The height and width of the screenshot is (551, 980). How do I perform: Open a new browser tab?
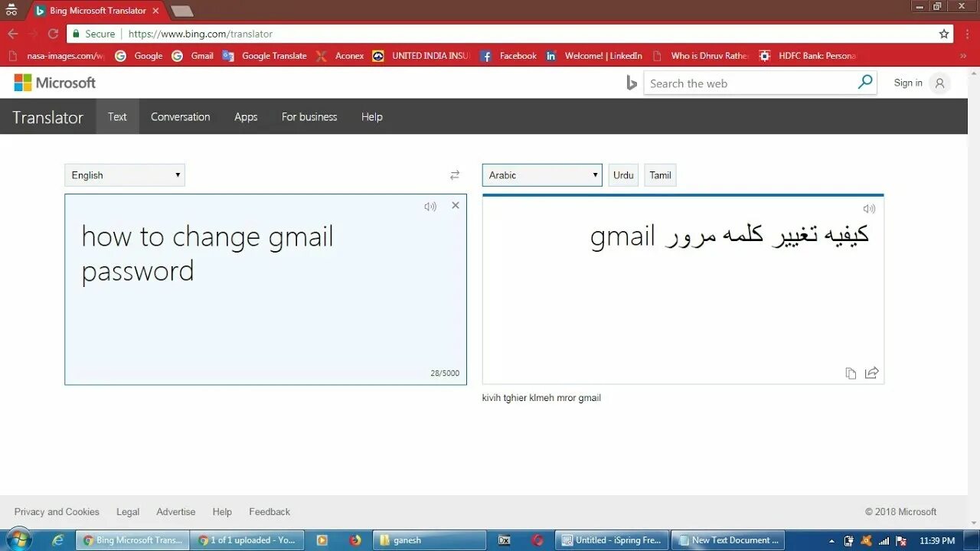181,11
